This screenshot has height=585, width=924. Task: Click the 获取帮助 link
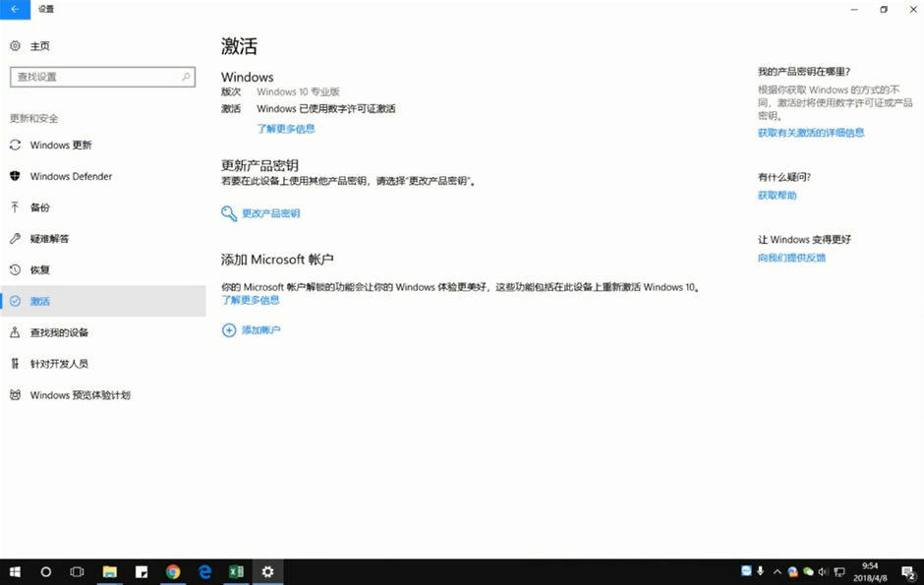(777, 195)
